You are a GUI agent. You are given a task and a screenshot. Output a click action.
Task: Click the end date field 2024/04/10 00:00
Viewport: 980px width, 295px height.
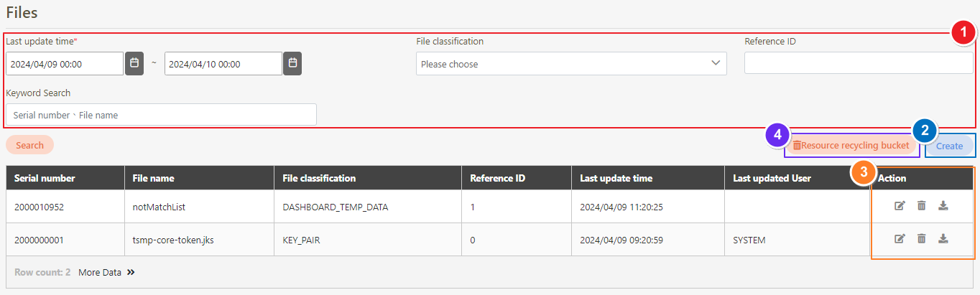223,64
